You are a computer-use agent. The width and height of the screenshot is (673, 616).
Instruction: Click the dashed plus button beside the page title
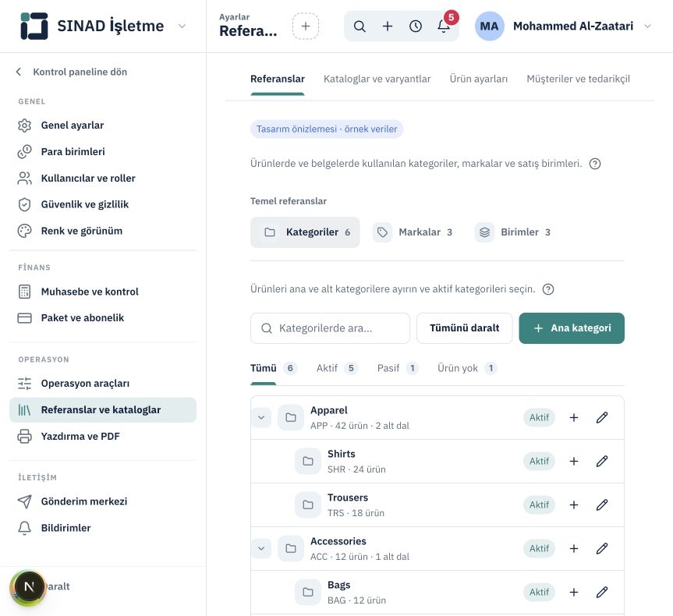(306, 27)
